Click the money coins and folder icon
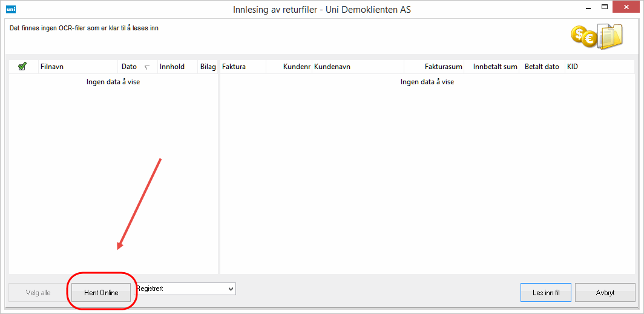The image size is (644, 314). [596, 36]
